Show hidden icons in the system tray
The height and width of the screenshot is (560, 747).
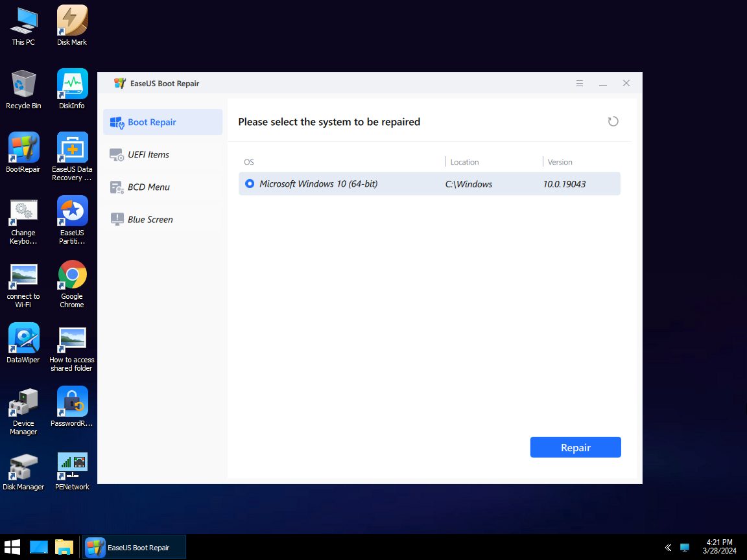pyautogui.click(x=668, y=546)
